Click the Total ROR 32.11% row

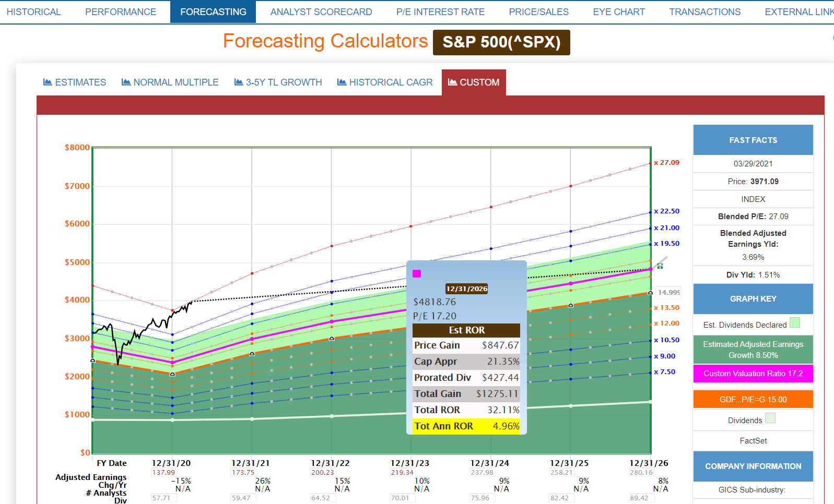coord(466,410)
